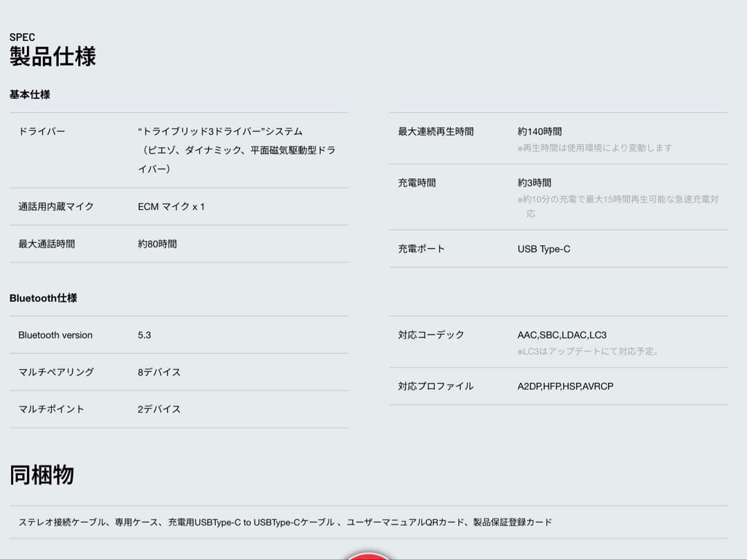Click the 製品仕様 section heading
This screenshot has height=560, width=747.
pyautogui.click(x=53, y=56)
